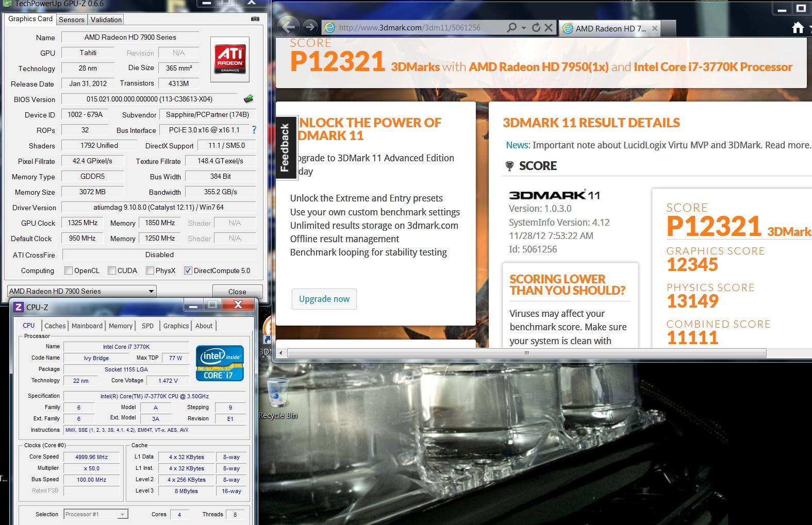Open the Caches tab in CPU-Z

tap(55, 326)
